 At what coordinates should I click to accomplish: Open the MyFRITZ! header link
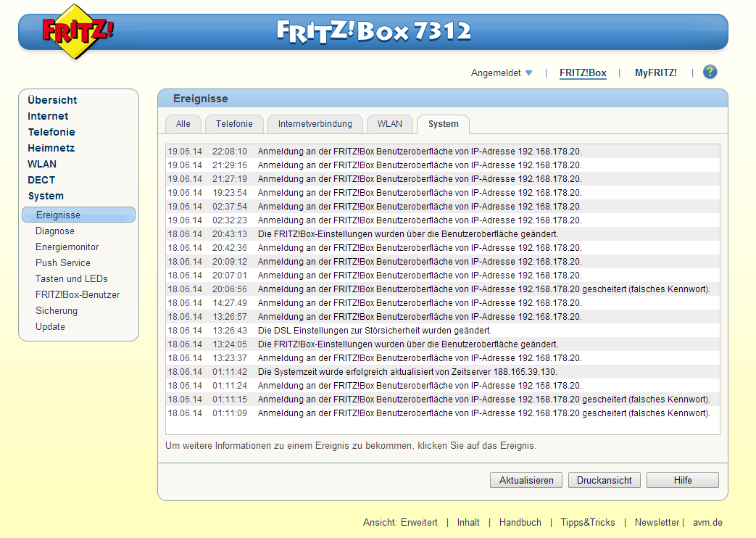pyautogui.click(x=655, y=73)
